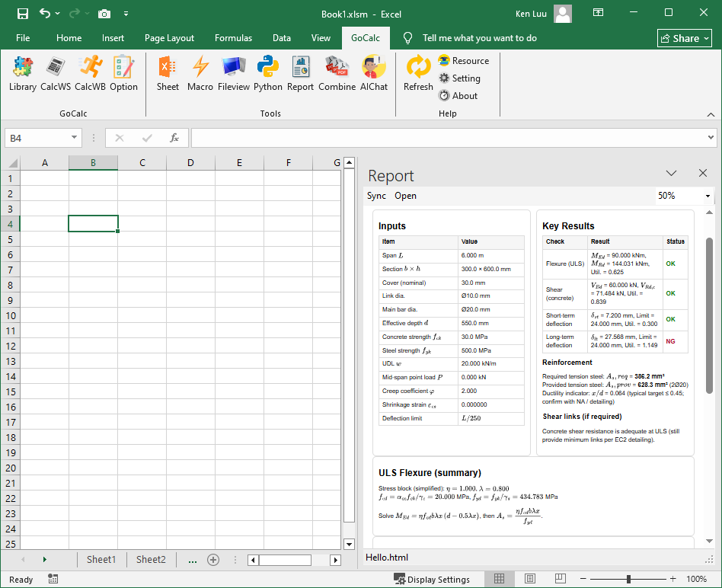722x588 pixels.
Task: Open the Share button menu
Action: (684, 38)
